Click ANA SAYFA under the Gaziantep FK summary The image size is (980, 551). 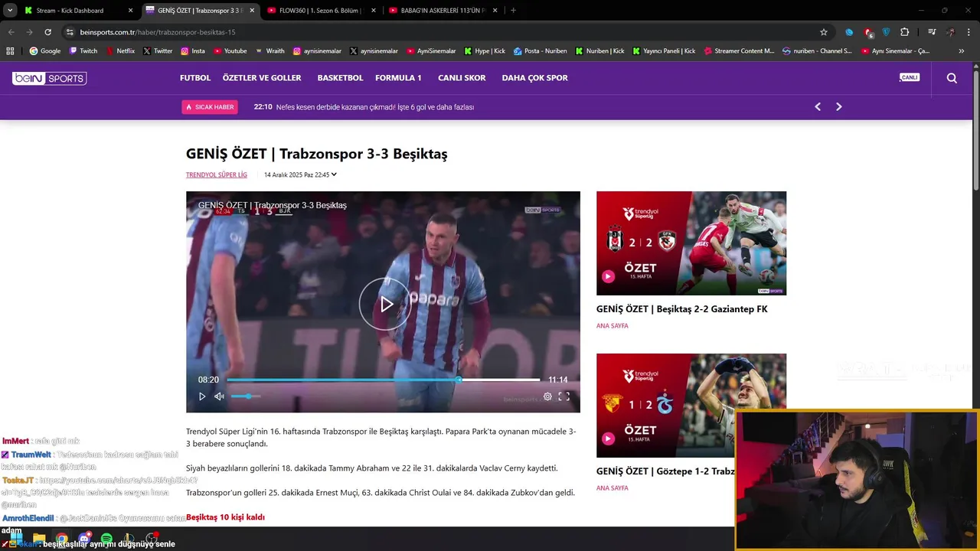[612, 326]
